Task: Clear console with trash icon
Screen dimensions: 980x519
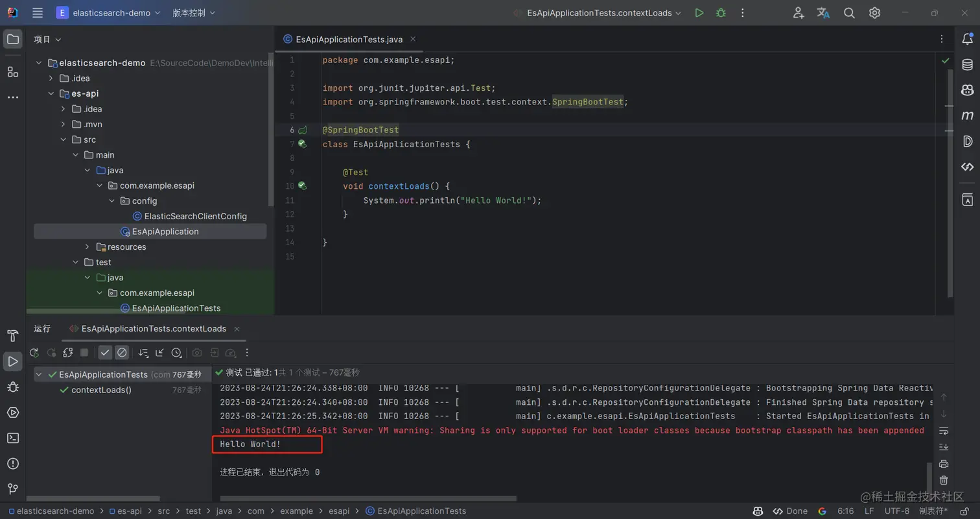Action: pos(944,480)
